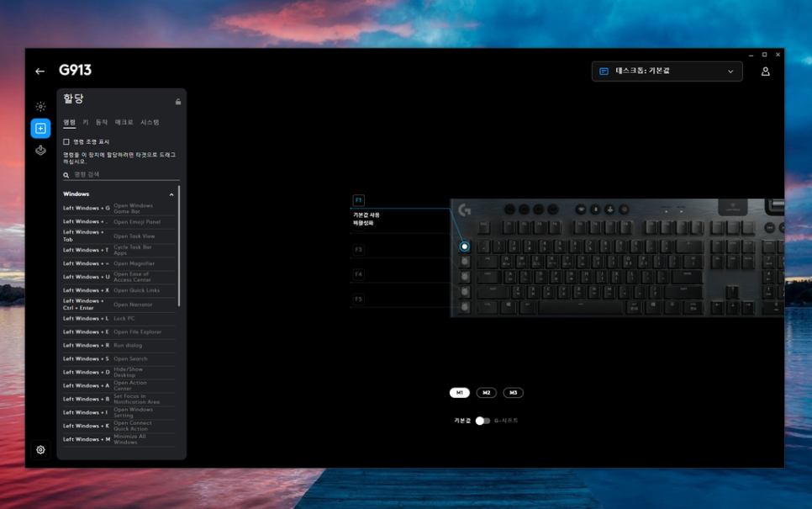
Task: Select the M3 mode
Action: click(x=514, y=393)
